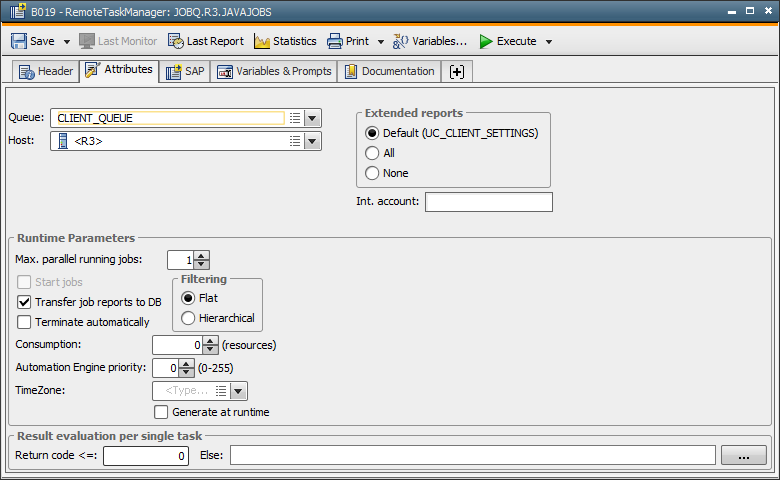780x480 pixels.
Task: Disable Transfer job reports to DB
Action: [25, 302]
